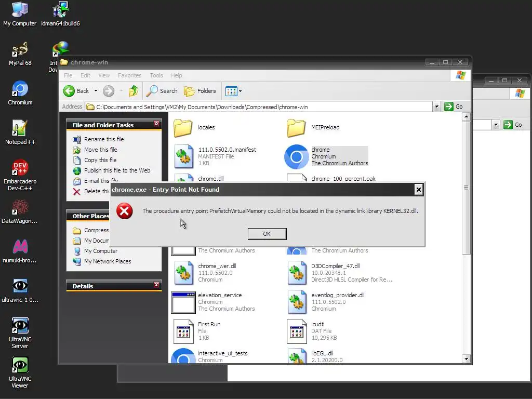Click the chrome.dll file name
Viewport: 532px width, 399px height.
tap(211, 179)
